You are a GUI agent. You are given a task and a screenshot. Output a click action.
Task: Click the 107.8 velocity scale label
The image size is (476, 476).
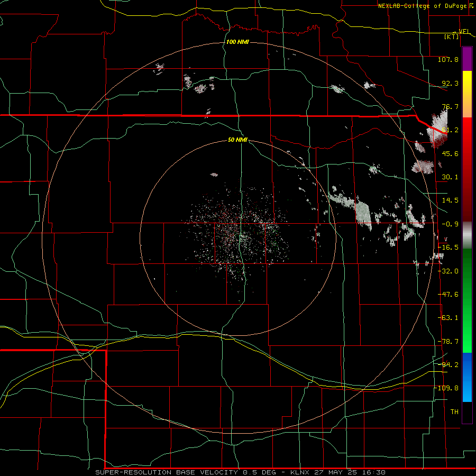448,59
